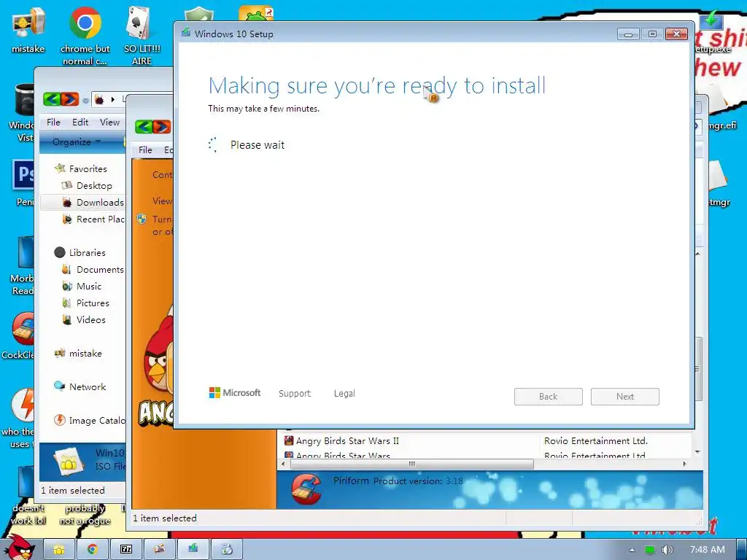Screen dimensions: 747x560
Task: Click the Show desktop button on the taskbar
Action: coord(742,550)
